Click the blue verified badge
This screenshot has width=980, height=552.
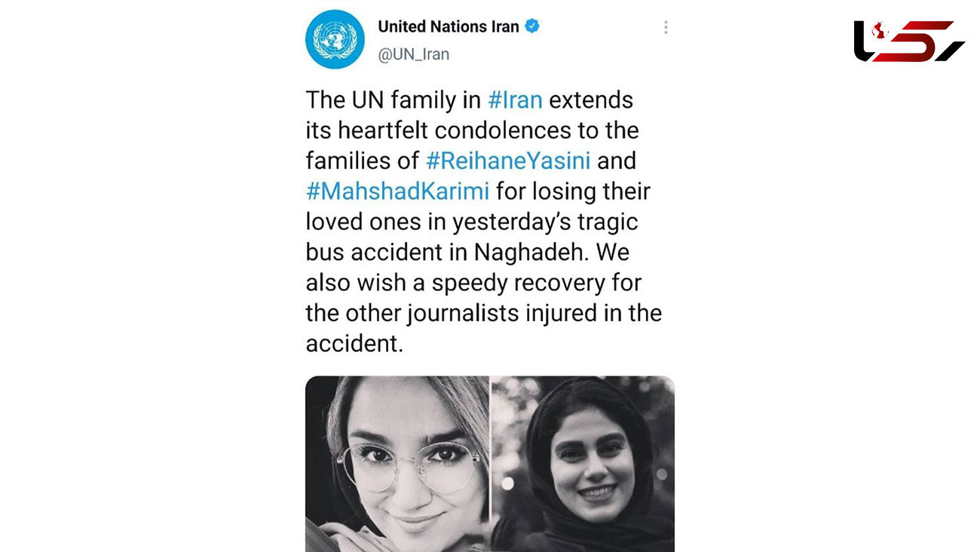click(532, 26)
